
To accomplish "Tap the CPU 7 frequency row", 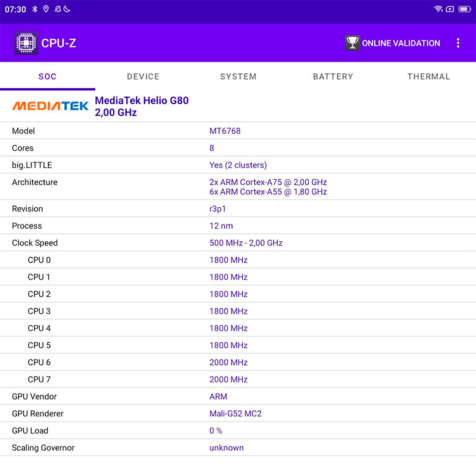I will point(238,379).
